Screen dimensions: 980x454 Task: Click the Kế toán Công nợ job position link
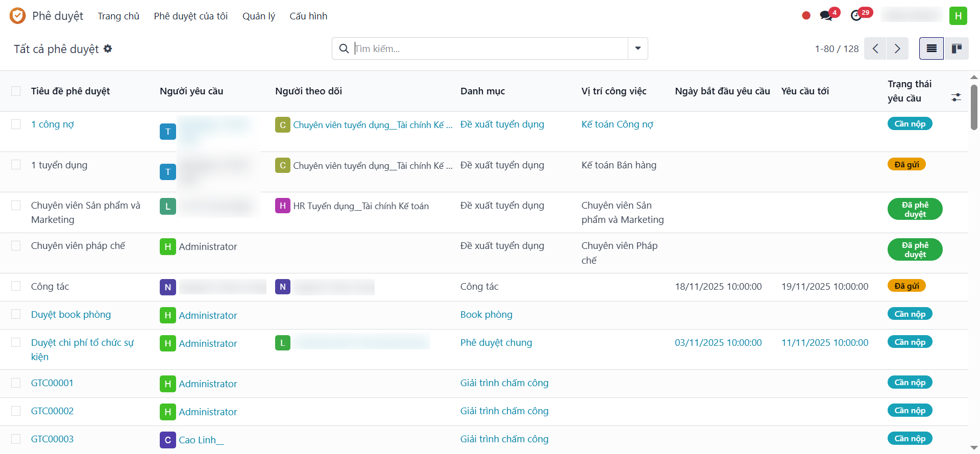coord(617,124)
